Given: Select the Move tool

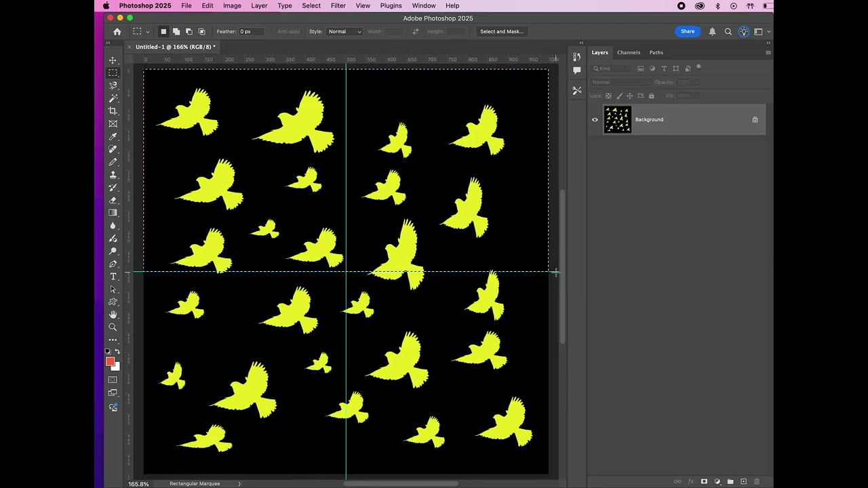Looking at the screenshot, I should coord(113,60).
